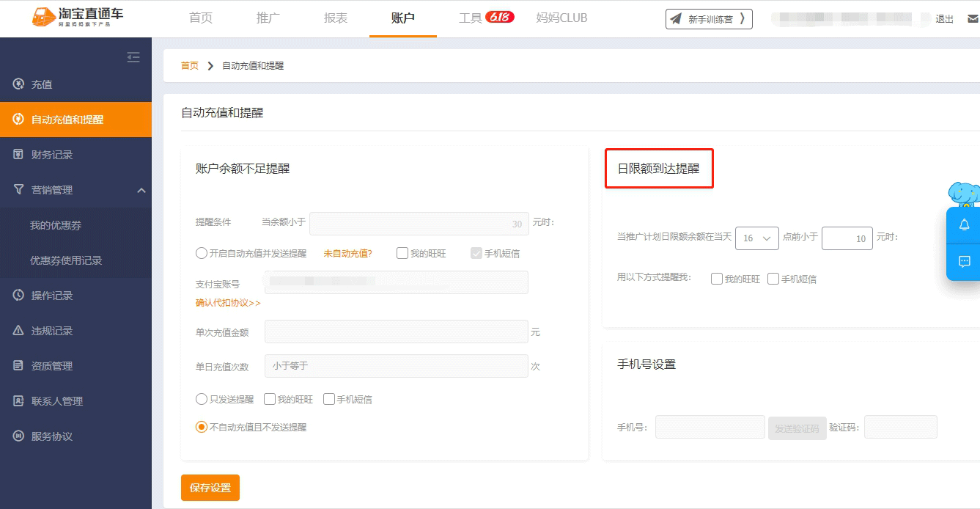Click the 充值 recharge icon in sidebar

pos(19,84)
